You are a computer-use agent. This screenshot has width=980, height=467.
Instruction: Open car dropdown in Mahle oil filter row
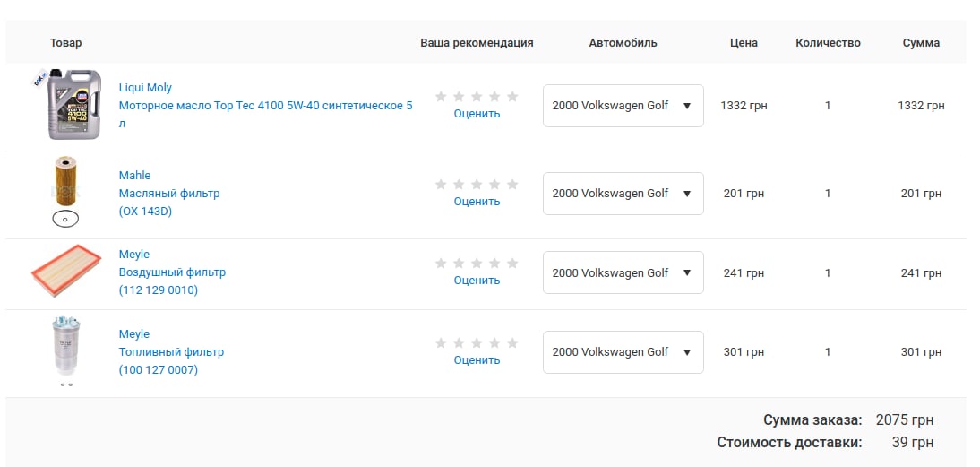(x=623, y=194)
